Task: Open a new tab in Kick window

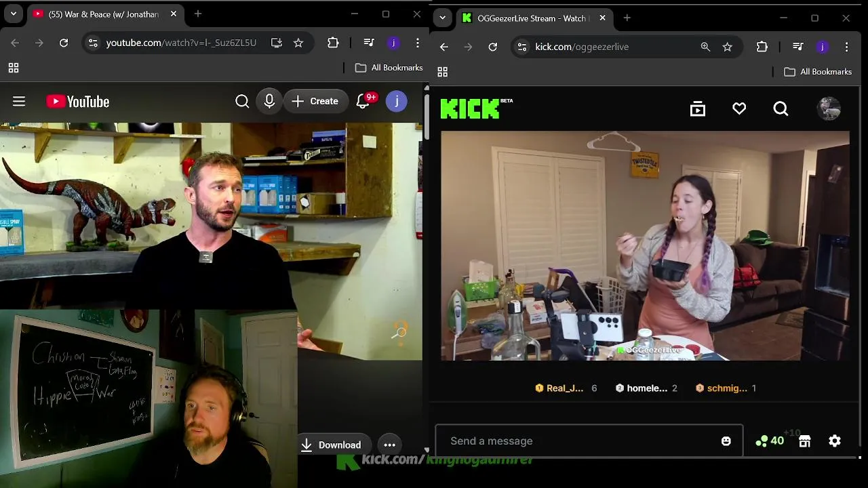Action: coord(627,18)
